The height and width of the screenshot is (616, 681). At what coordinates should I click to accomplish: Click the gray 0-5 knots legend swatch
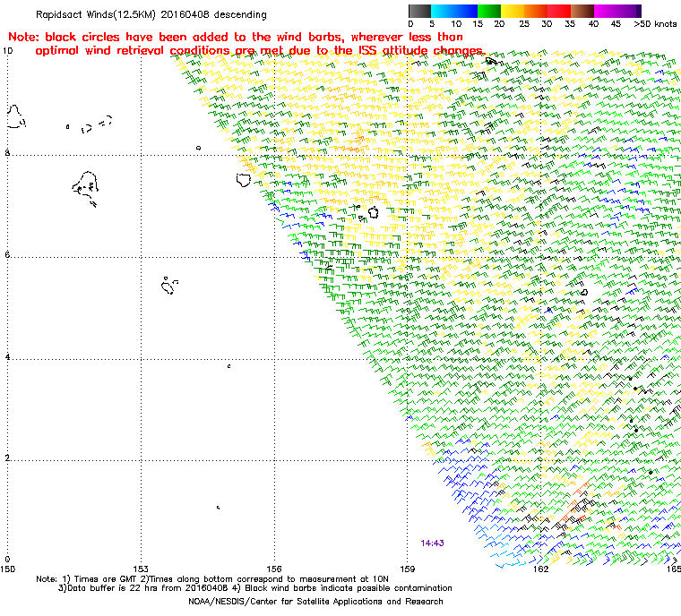[x=419, y=11]
